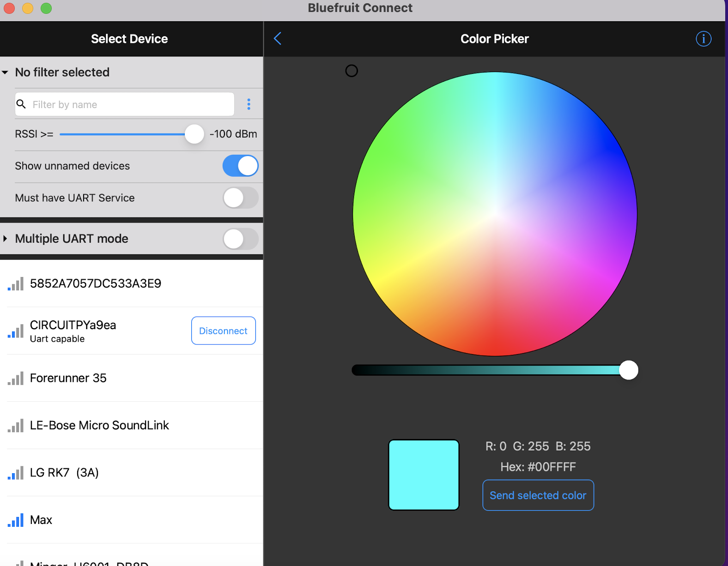Open the three-dot filter options menu
The height and width of the screenshot is (566, 728).
coord(249,104)
